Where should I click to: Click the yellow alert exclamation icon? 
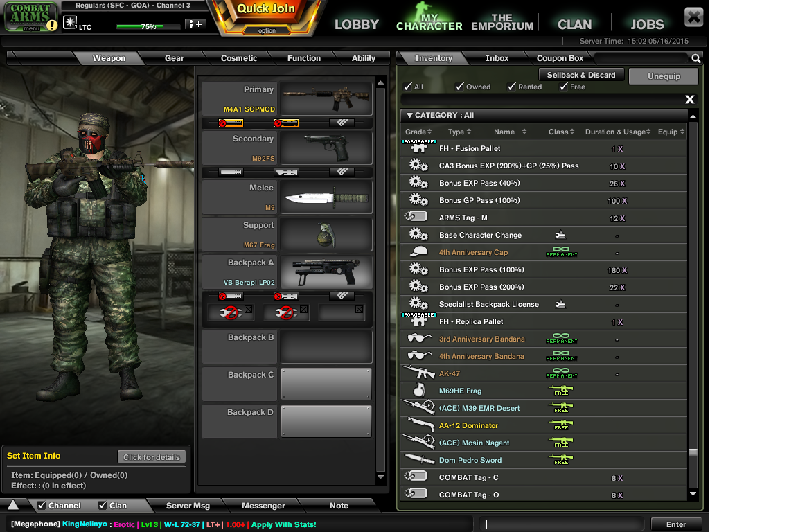(52, 25)
